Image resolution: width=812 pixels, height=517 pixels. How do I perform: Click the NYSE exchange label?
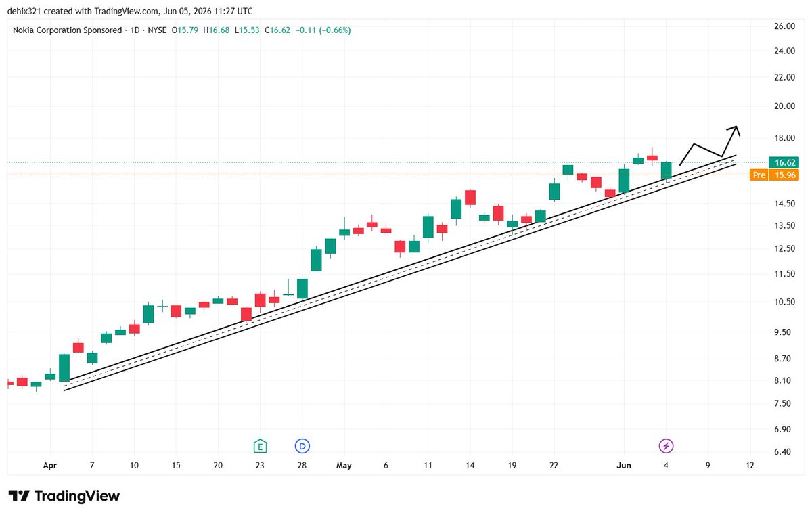point(158,30)
